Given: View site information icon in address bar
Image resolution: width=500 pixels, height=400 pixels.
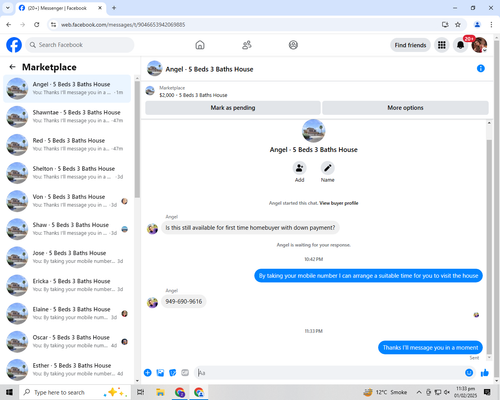Looking at the screenshot, I should click(53, 25).
